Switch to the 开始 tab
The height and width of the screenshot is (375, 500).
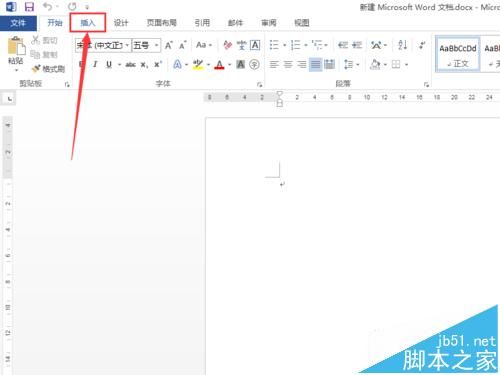[55, 23]
